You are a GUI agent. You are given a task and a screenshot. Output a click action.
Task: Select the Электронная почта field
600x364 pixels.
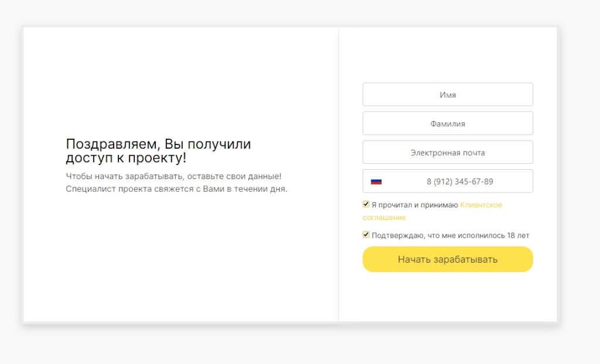click(448, 152)
